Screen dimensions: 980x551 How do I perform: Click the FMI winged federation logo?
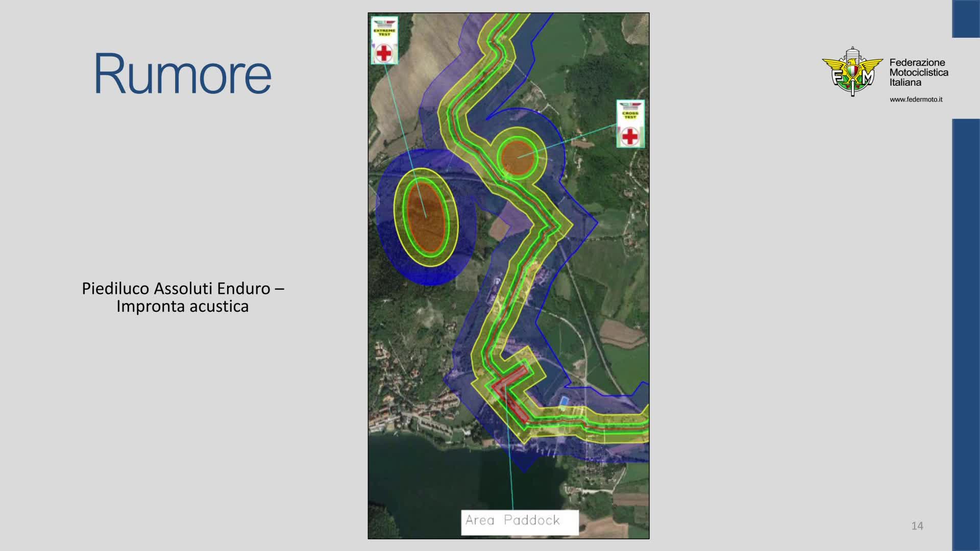click(x=852, y=72)
